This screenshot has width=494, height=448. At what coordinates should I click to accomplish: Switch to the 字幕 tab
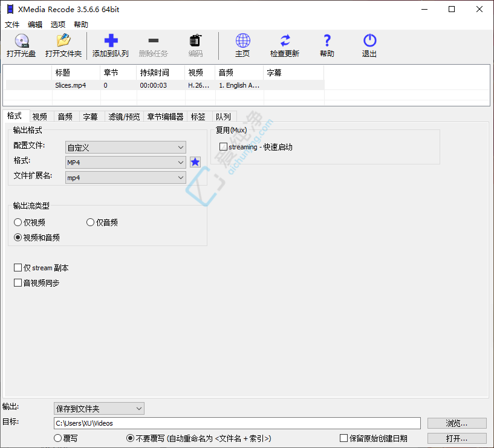[91, 117]
